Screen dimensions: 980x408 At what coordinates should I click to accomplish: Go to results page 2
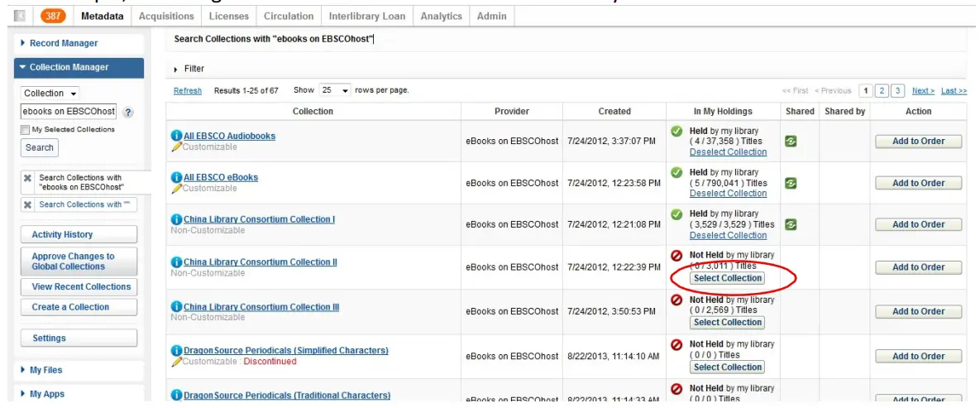882,91
